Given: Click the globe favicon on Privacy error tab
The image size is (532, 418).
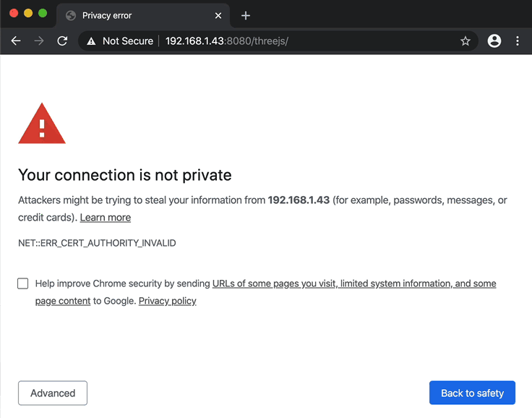Looking at the screenshot, I should [71, 15].
